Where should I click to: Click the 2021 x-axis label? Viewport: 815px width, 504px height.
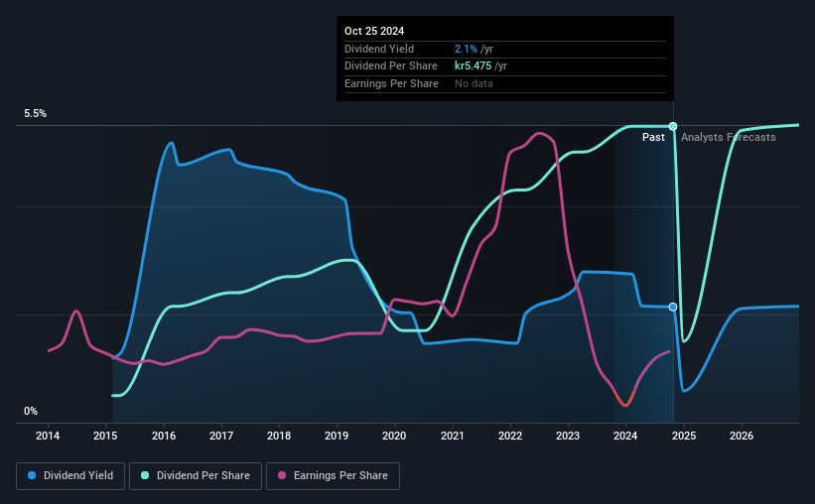click(453, 436)
